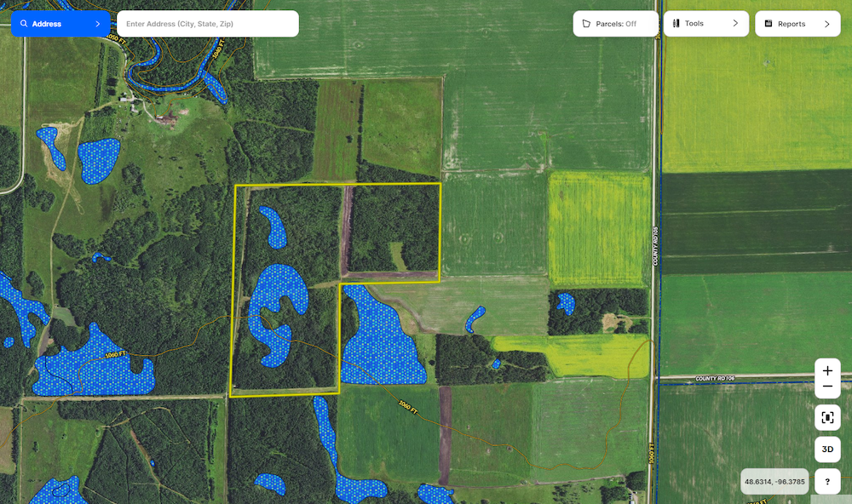Open the Reports menu label
852x504 pixels.
[792, 24]
